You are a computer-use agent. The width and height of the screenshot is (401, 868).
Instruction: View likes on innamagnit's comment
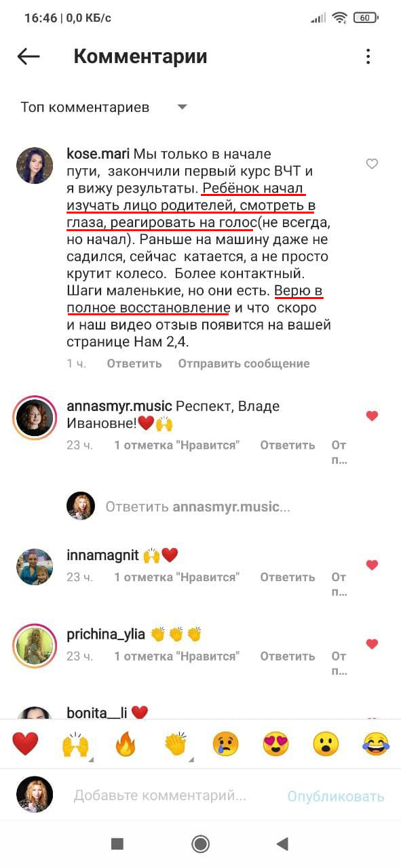[x=176, y=577]
